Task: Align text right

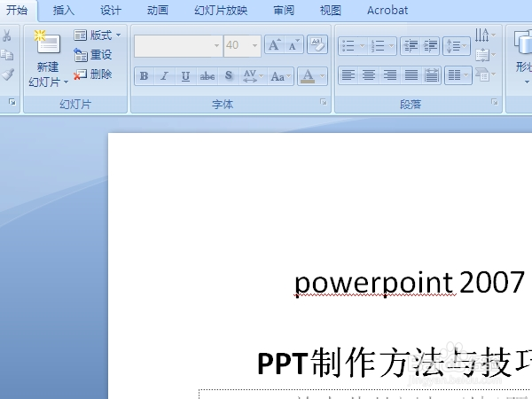Action: (390, 75)
